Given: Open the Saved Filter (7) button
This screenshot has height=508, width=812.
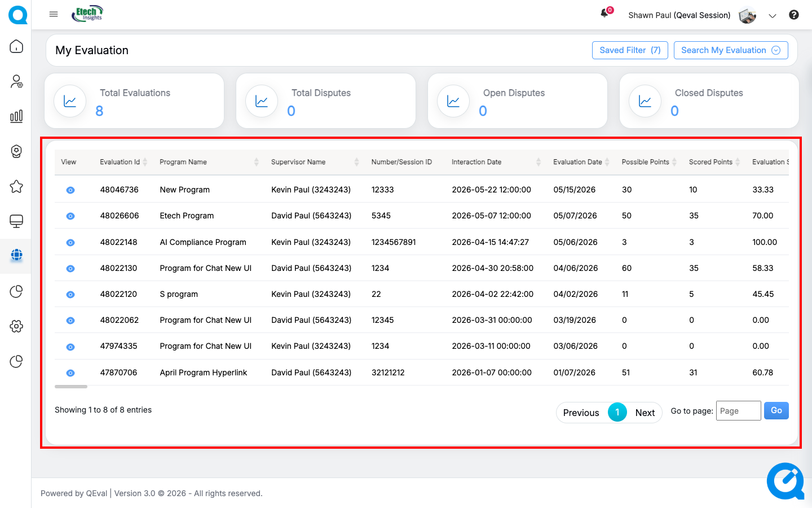Looking at the screenshot, I should click(630, 50).
